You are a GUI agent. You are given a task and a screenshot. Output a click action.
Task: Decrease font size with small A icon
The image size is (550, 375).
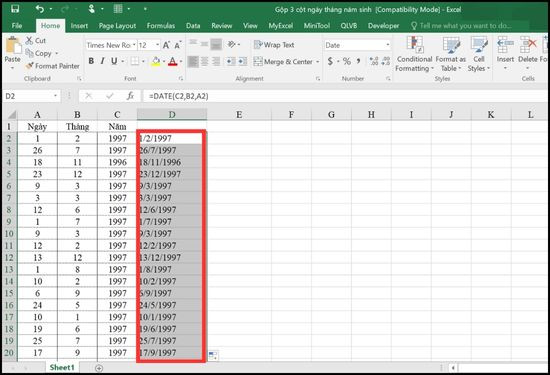coord(177,45)
